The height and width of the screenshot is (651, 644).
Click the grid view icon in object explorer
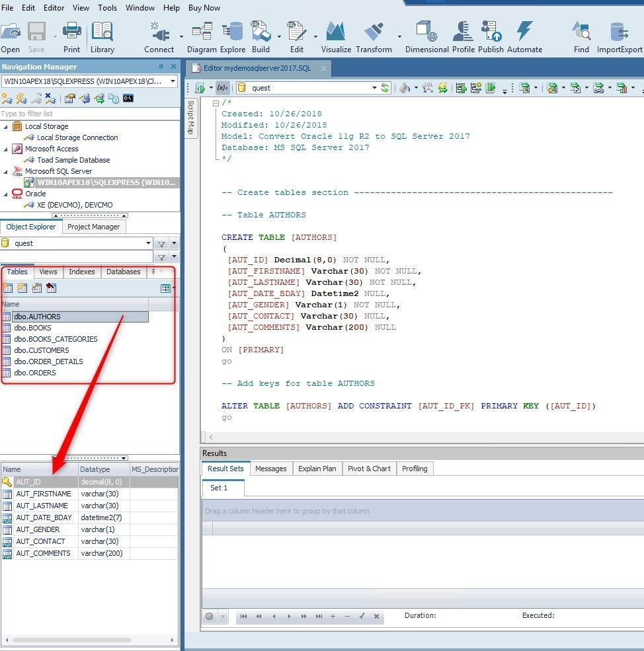tap(165, 288)
